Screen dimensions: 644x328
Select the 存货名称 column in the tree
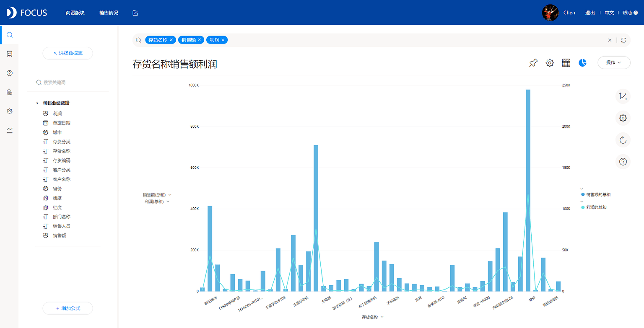pyautogui.click(x=62, y=151)
